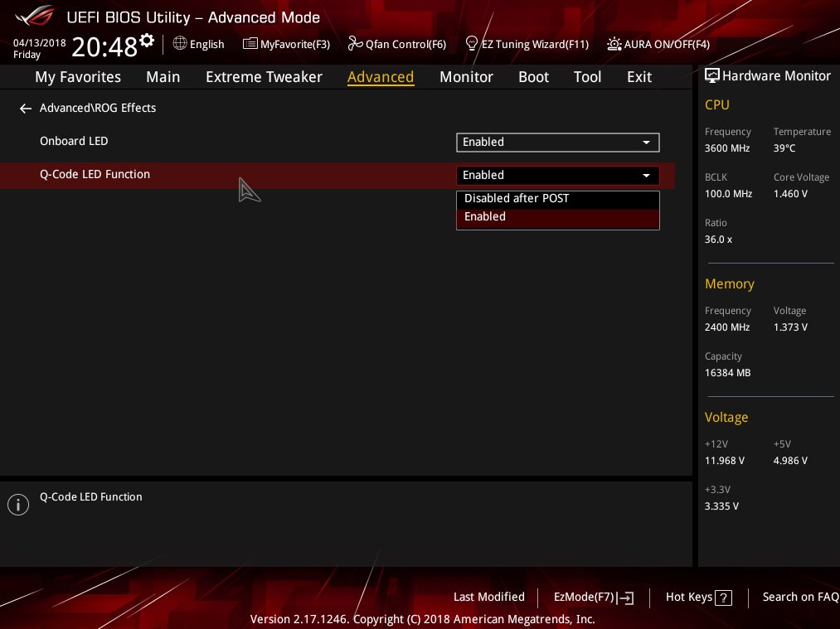840x629 pixels.
Task: Open the Onboard LED dropdown
Action: [558, 143]
